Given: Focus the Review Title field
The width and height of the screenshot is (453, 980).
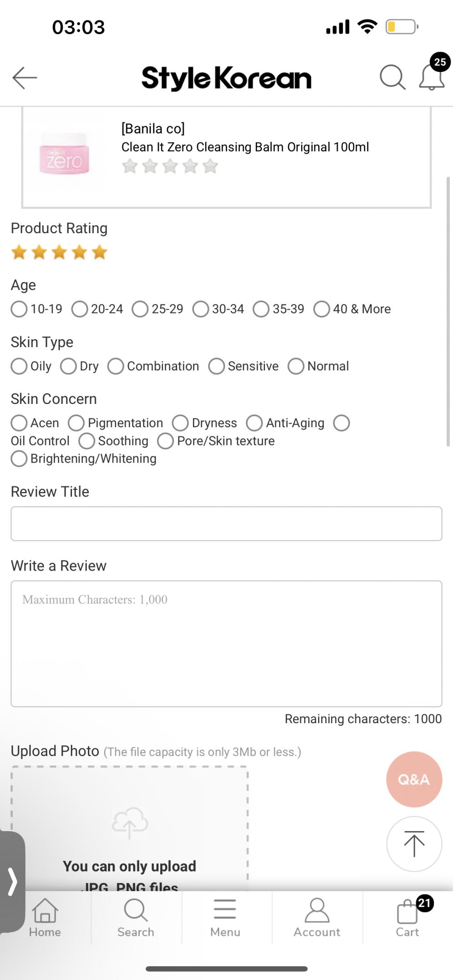Looking at the screenshot, I should [226, 524].
